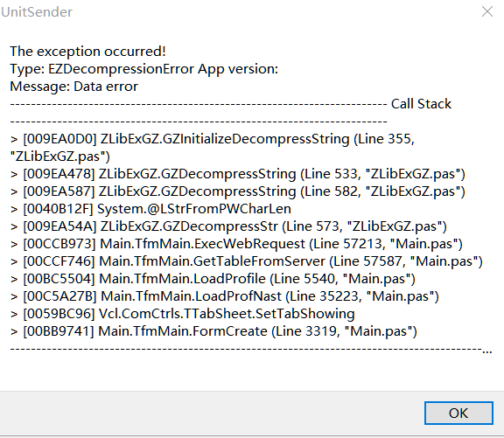Select the GZDecompressString Line 582 entry

click(237, 191)
